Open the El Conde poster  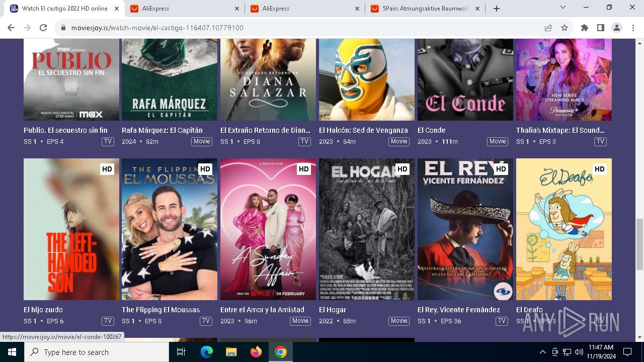(x=465, y=79)
